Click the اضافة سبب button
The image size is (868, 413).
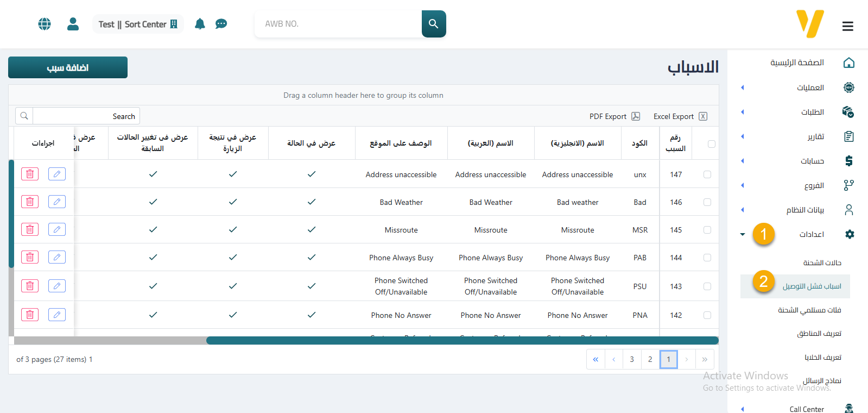[68, 67]
